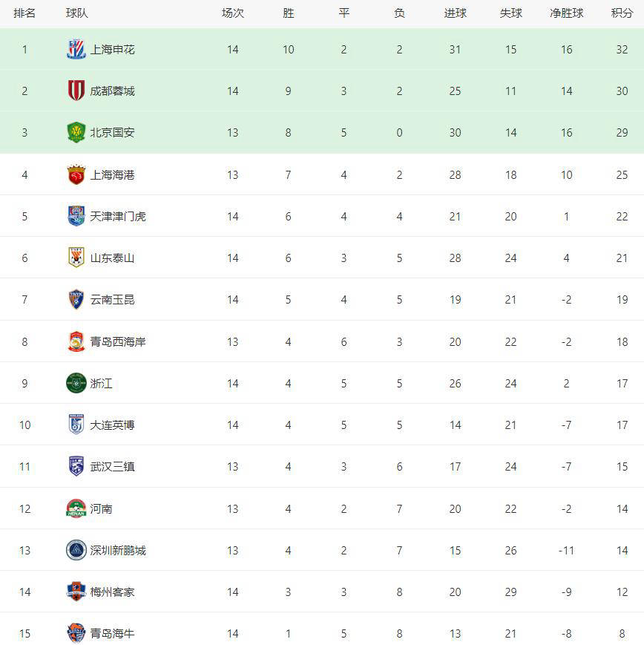Click the Shanghai Shenhua (上海申花) team logo
Screen dimensions: 644x645
coord(76,50)
